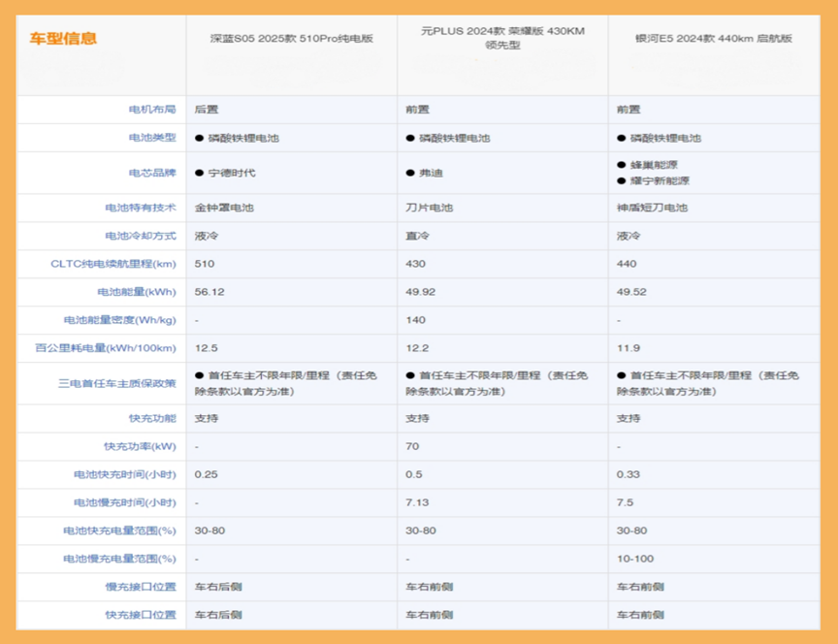Click the 百公里耗电量(kWh/100km) row label

(106, 348)
